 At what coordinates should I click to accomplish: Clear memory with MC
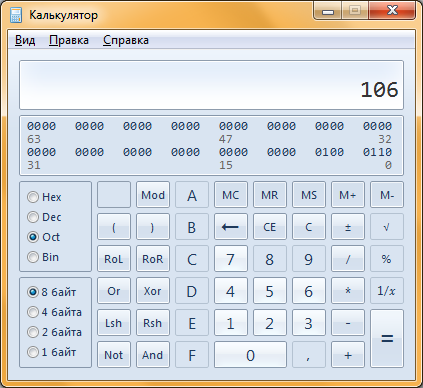(x=231, y=195)
